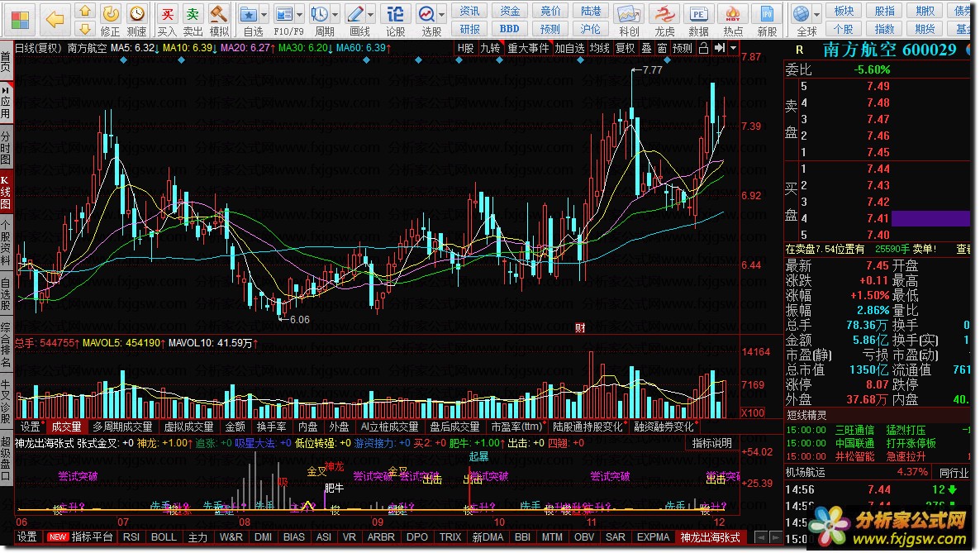980x553 pixels.
Task: Click the yellow up arrow icon
Action: (85, 12)
